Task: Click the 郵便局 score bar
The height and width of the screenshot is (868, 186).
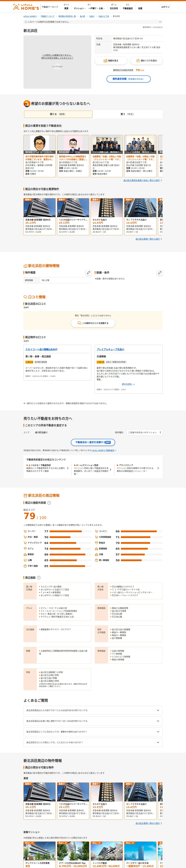Action: tap(70, 554)
